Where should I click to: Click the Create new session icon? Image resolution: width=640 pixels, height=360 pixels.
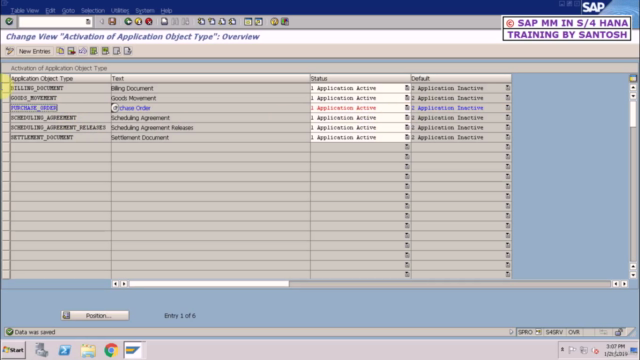click(248, 21)
